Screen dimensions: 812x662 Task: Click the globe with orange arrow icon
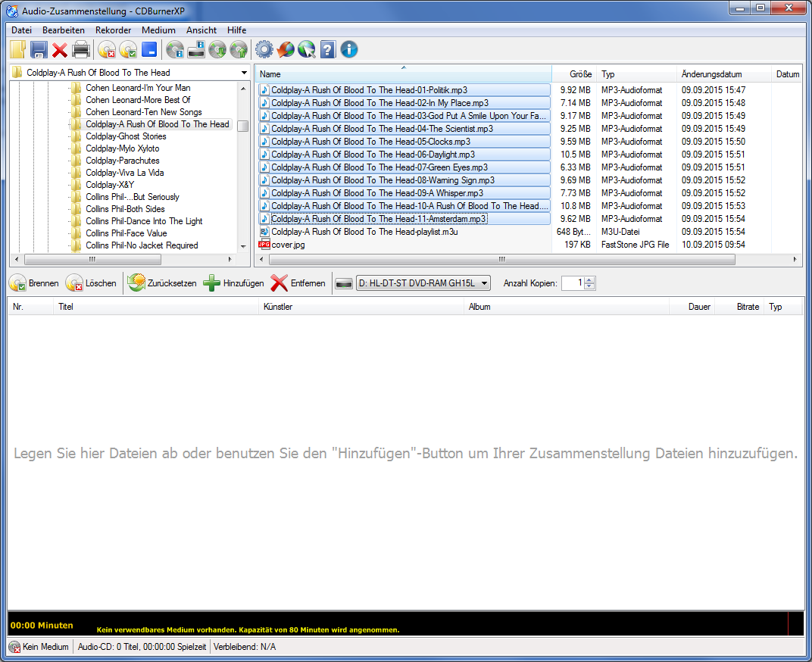[285, 50]
